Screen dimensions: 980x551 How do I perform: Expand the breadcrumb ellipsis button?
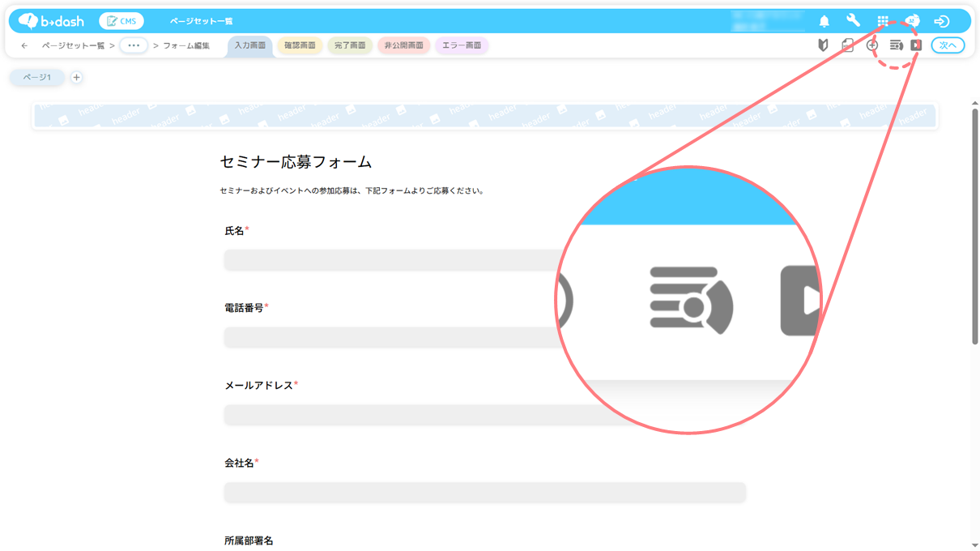[134, 45]
